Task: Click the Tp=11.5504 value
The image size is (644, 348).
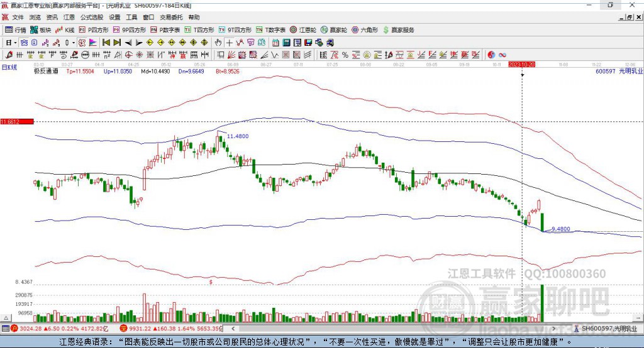Action: click(80, 71)
